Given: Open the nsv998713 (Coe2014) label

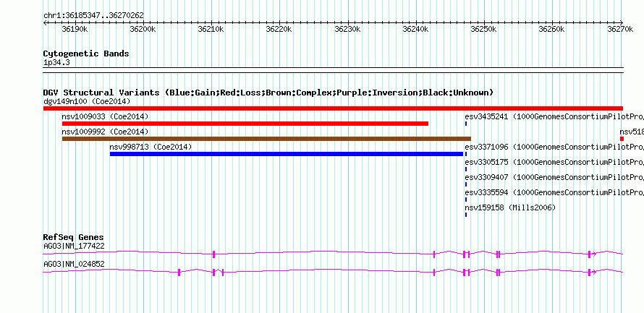Looking at the screenshot, I should [x=151, y=147].
